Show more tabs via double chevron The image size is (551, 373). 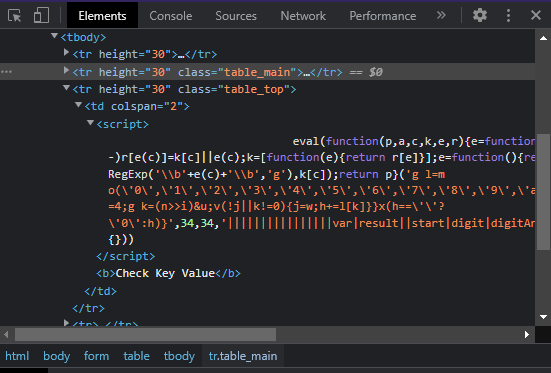pyautogui.click(x=441, y=15)
